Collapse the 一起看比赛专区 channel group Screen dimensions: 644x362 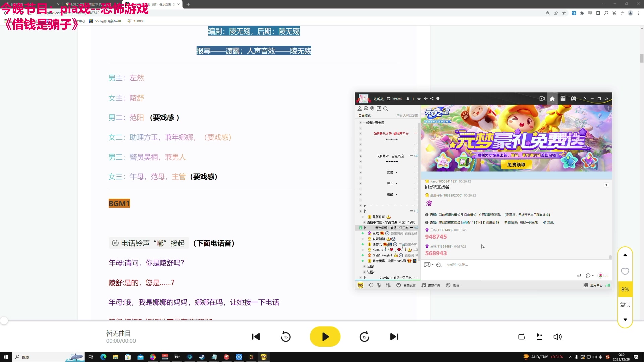(361, 123)
